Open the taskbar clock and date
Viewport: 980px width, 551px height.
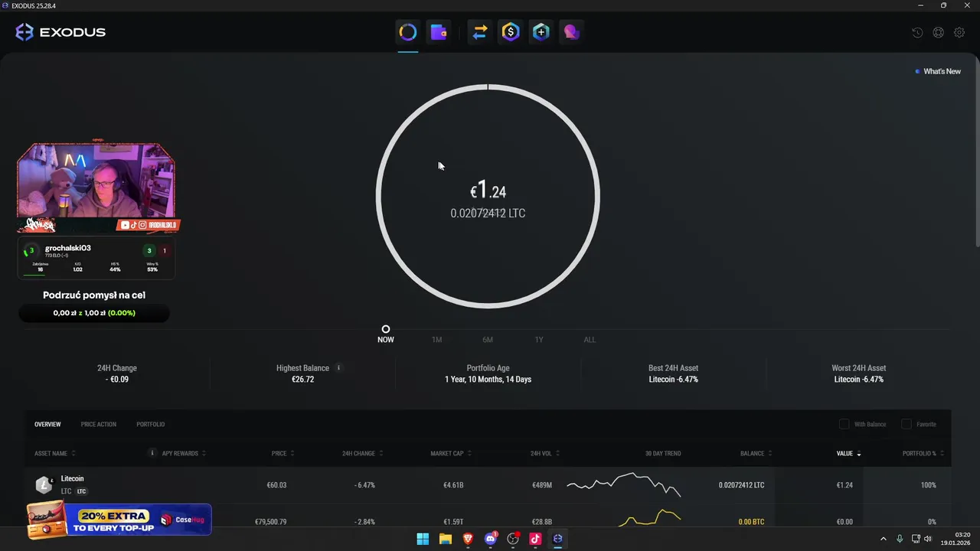click(957, 539)
